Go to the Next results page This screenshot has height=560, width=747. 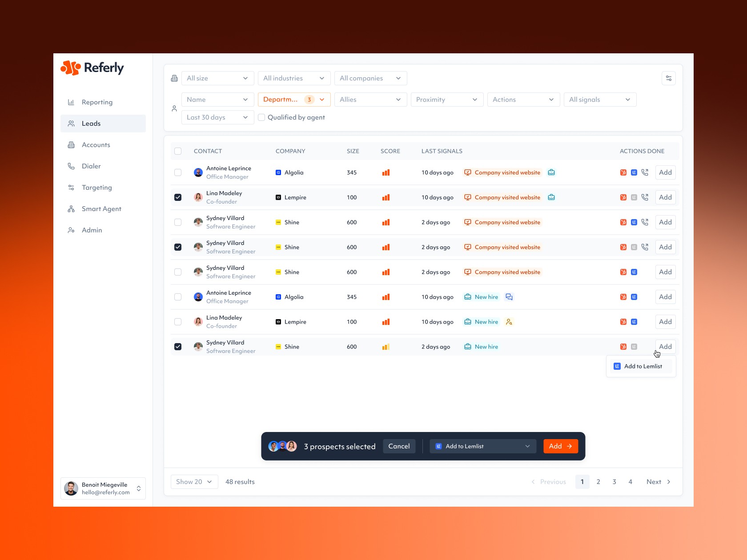point(659,482)
